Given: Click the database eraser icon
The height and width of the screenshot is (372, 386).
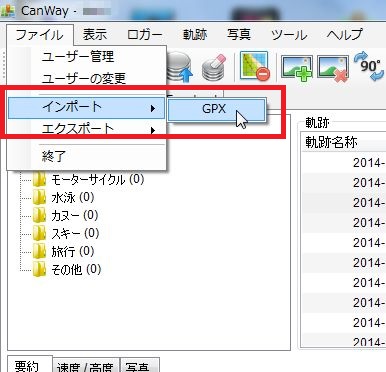Looking at the screenshot, I should click(213, 67).
